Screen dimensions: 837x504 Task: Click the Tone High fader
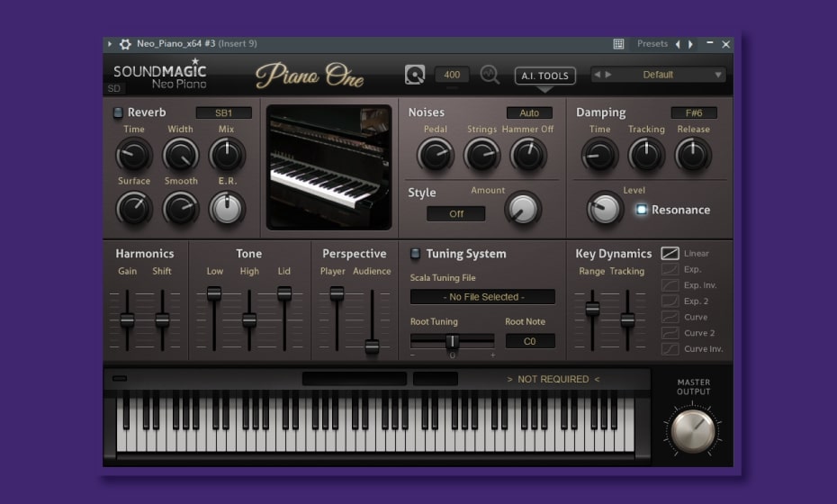coord(249,320)
